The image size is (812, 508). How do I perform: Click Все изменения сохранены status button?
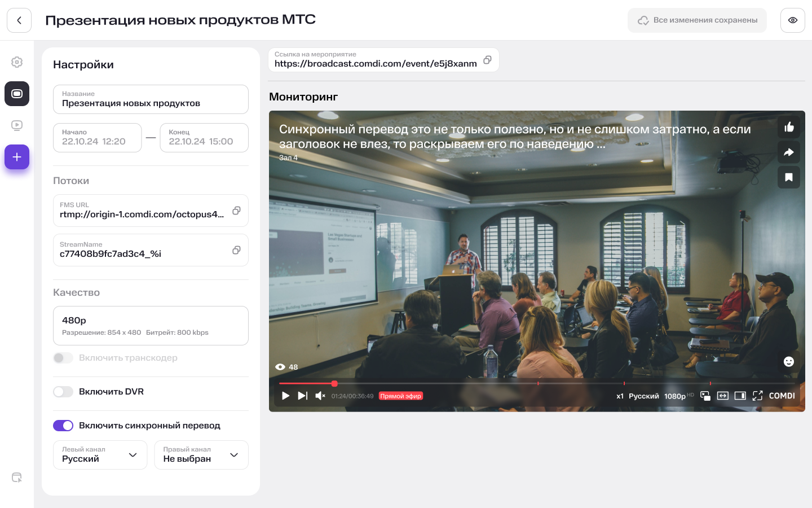tap(698, 20)
